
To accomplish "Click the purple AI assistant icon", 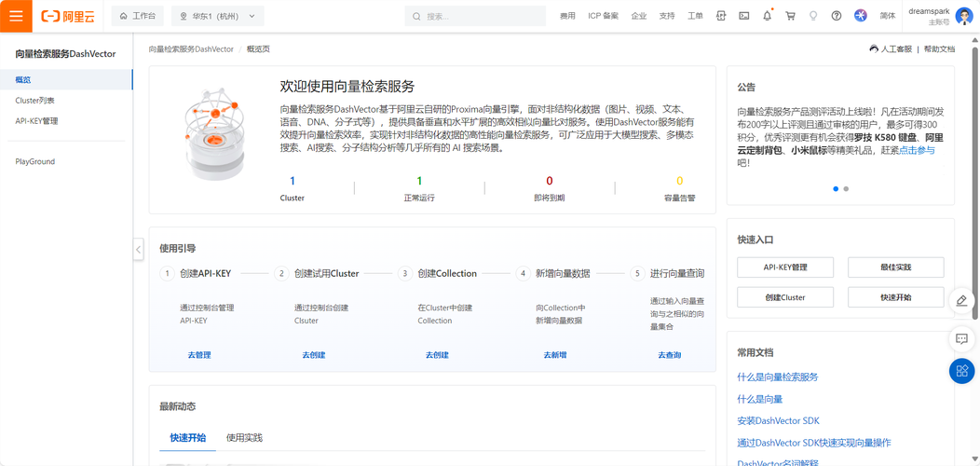I will 861,16.
